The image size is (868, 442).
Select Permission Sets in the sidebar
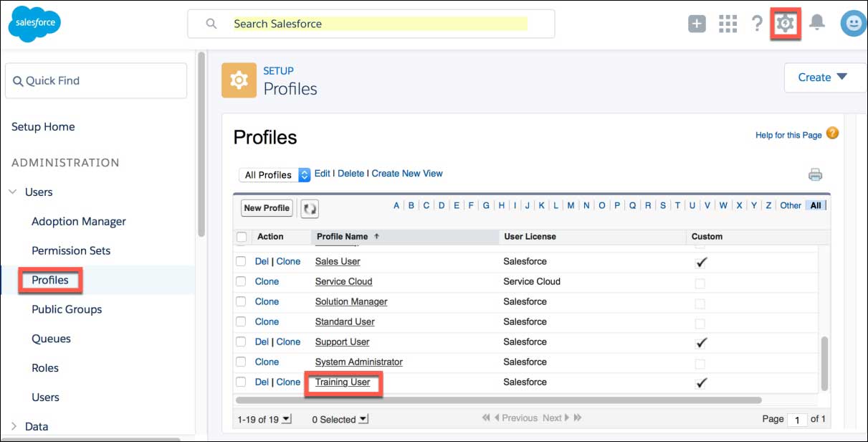point(71,250)
